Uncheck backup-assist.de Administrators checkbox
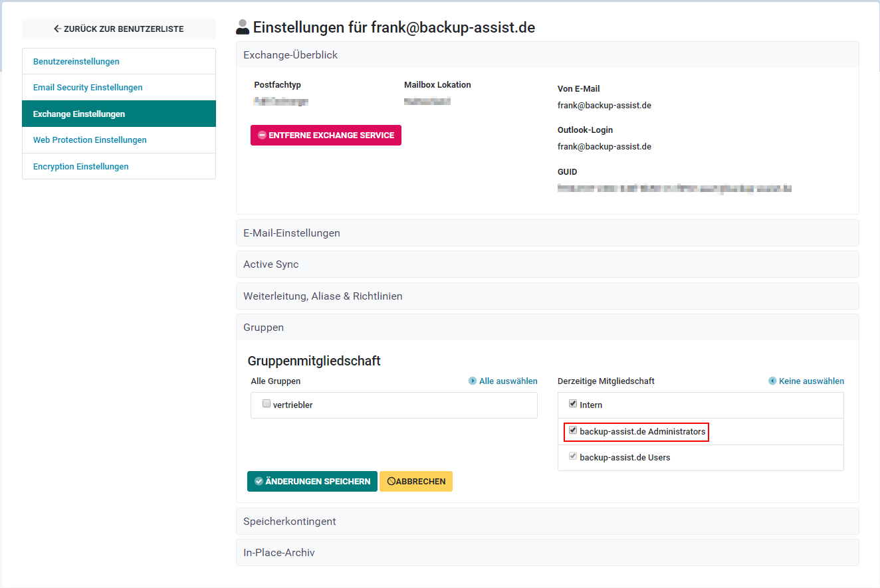Viewport: 880px width, 588px height. (x=573, y=431)
